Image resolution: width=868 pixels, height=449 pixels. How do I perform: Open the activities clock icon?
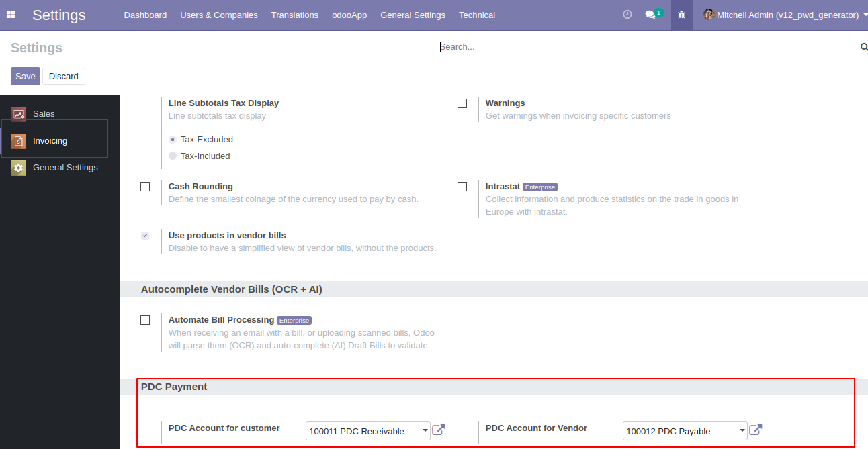tap(627, 14)
